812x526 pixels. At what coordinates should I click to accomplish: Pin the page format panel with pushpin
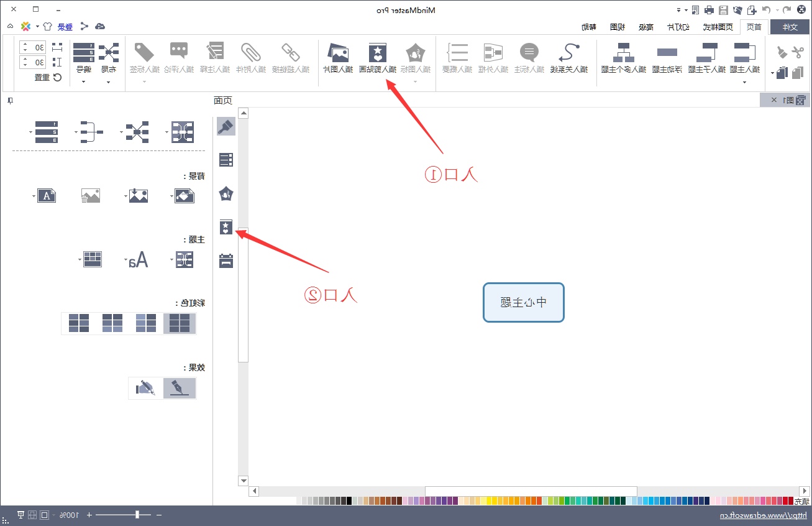pyautogui.click(x=10, y=100)
